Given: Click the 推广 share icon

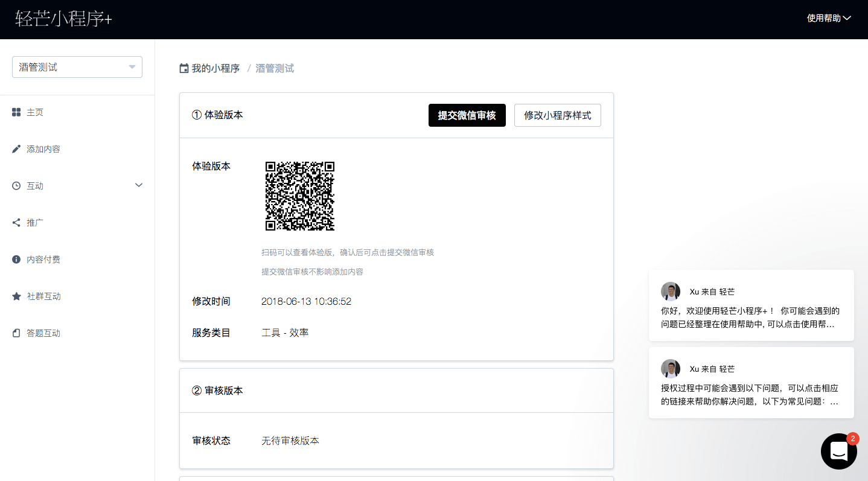Looking at the screenshot, I should (16, 223).
